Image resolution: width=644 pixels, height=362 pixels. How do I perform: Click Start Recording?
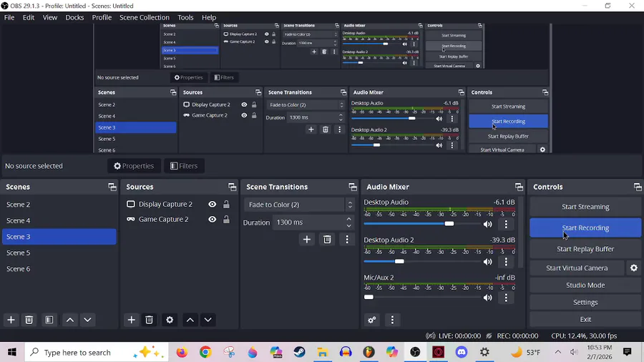[x=585, y=228]
